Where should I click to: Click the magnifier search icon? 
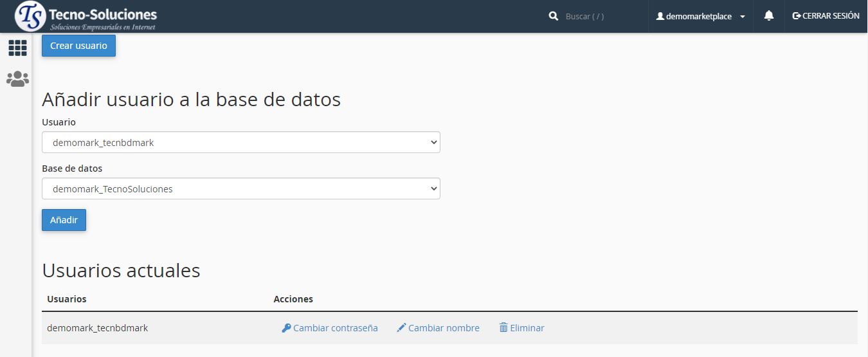point(553,16)
